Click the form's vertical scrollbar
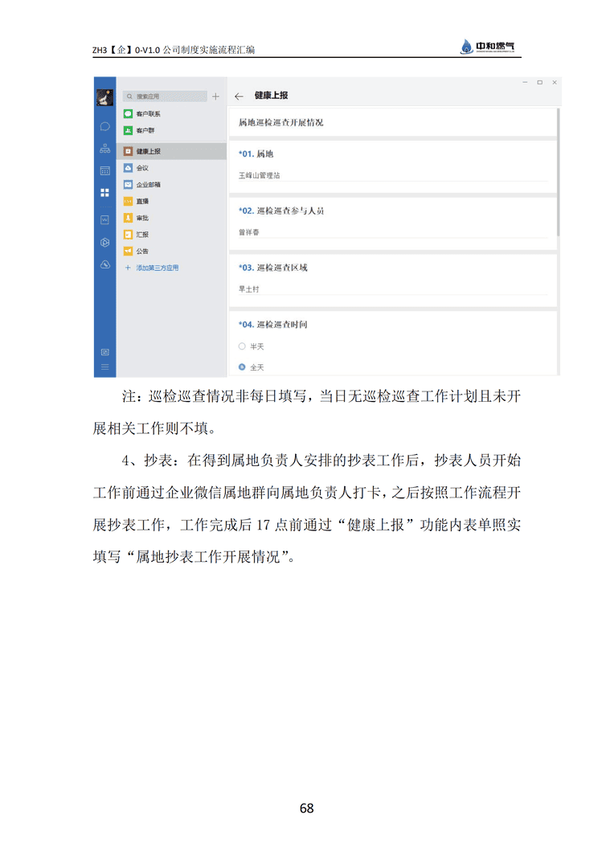 pos(558,172)
